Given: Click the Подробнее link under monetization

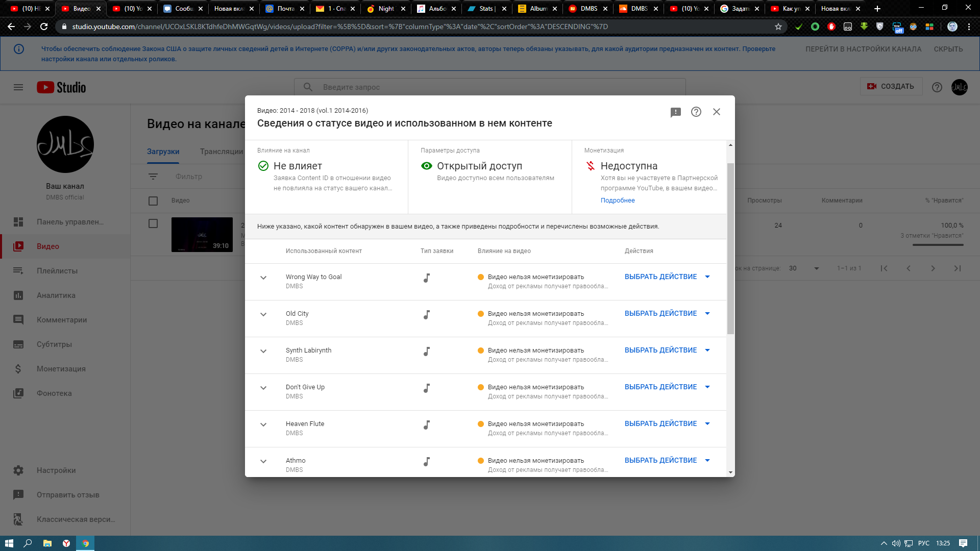Looking at the screenshot, I should click(x=618, y=201).
